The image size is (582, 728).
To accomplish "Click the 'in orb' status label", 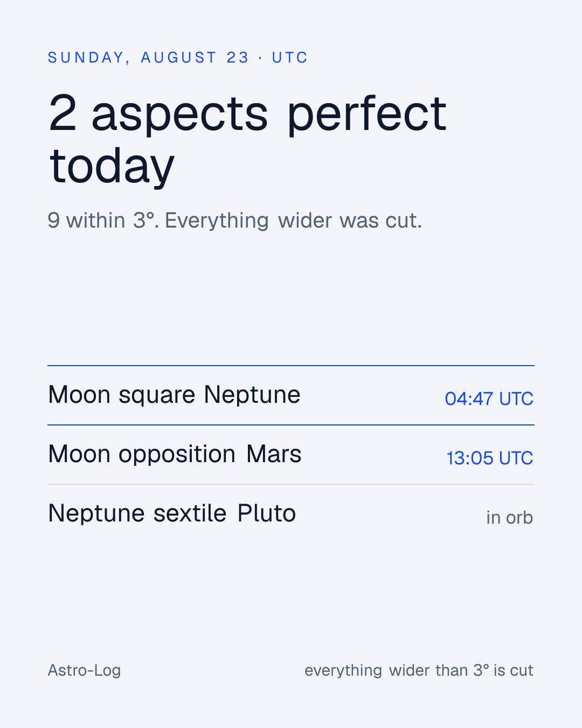I will 509,517.
